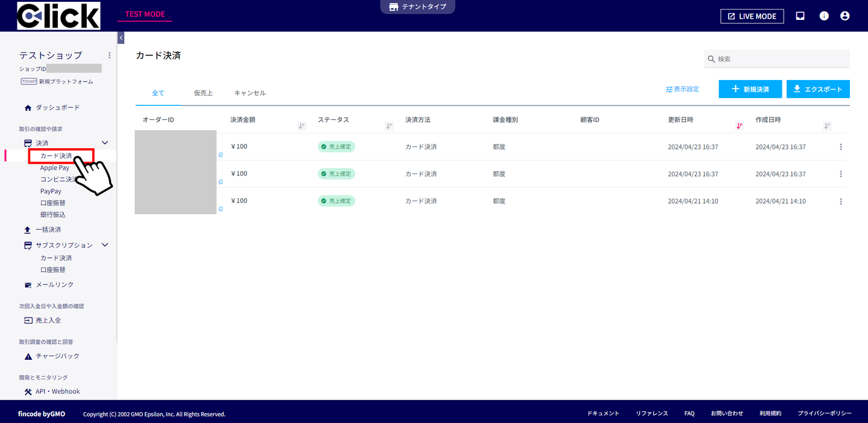Open the お問い合わせ footer link
This screenshot has width=868, height=423.
[x=727, y=414]
